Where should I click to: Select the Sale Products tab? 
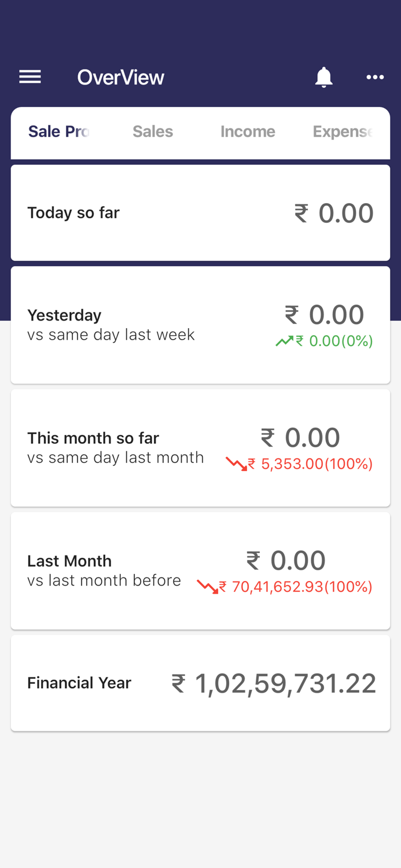tap(58, 131)
